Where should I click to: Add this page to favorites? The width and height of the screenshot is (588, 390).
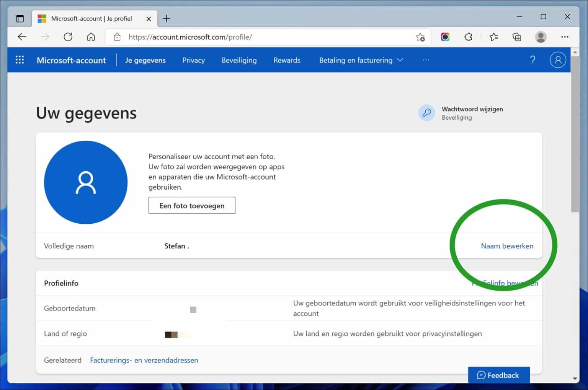pyautogui.click(x=420, y=37)
